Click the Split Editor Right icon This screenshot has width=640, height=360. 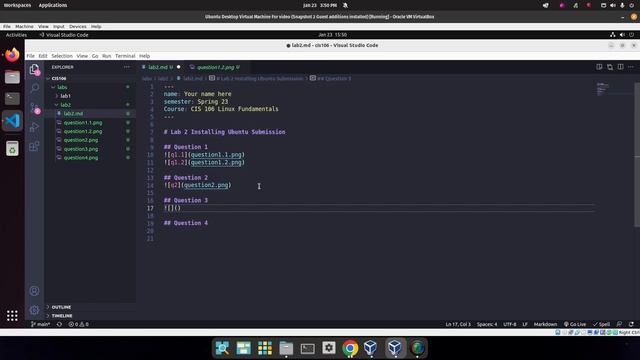pos(620,67)
